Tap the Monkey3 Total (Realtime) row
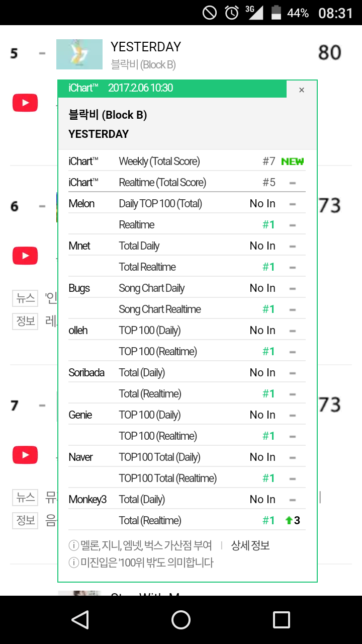 point(187,520)
